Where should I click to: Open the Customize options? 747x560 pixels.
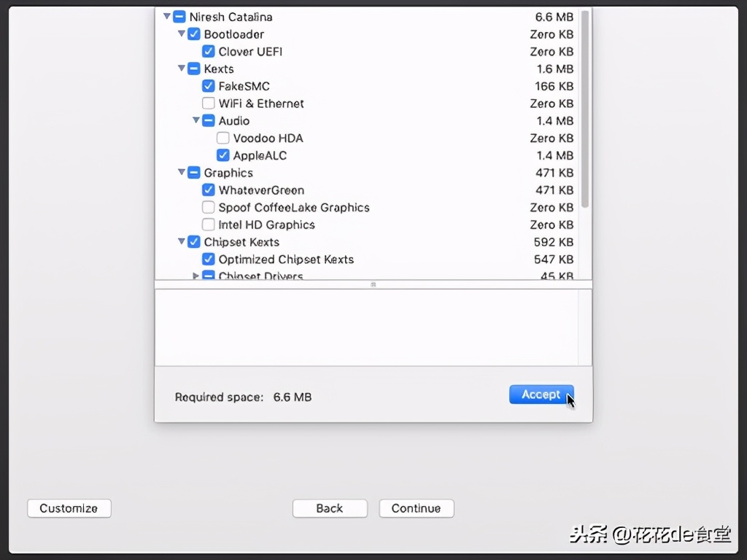tap(69, 508)
